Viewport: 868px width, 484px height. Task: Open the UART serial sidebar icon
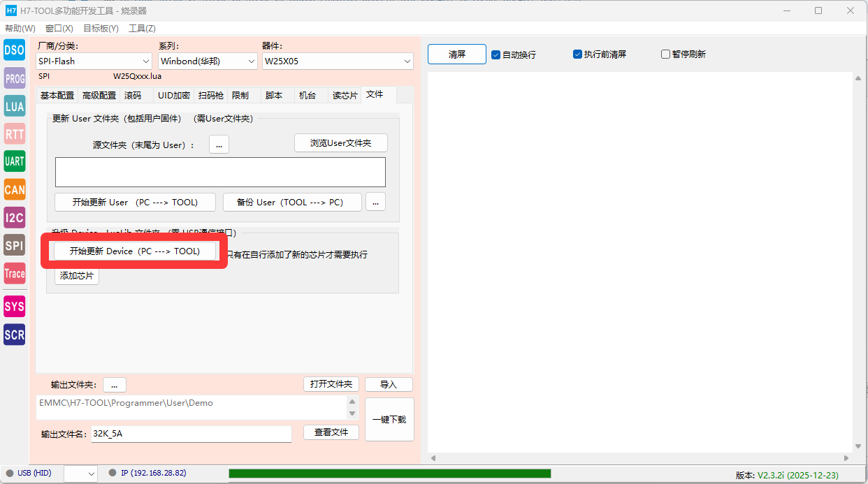(x=14, y=161)
